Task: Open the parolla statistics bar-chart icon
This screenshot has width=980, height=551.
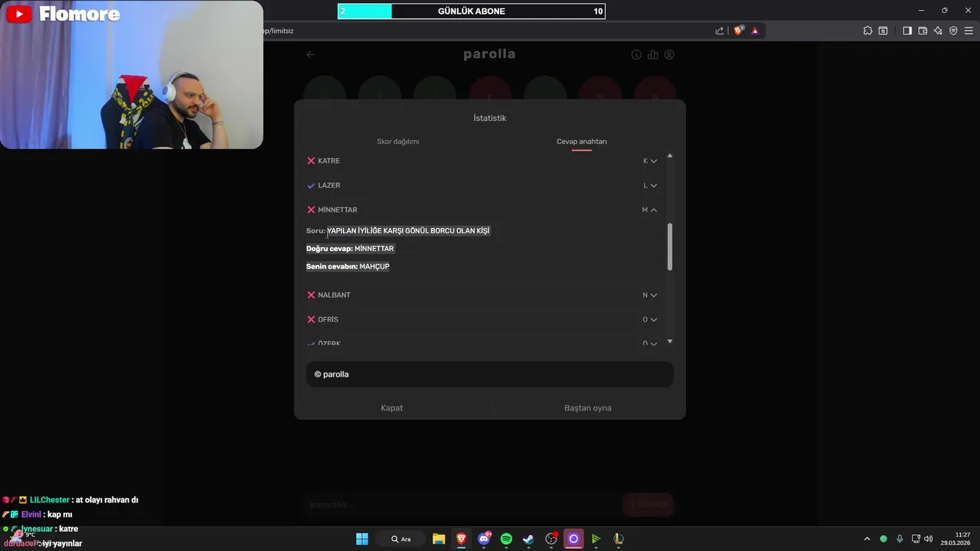Action: pyautogui.click(x=652, y=54)
